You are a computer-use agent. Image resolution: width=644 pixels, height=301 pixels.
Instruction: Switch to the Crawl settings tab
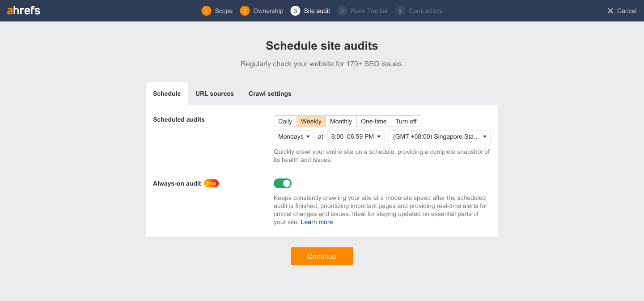click(270, 93)
